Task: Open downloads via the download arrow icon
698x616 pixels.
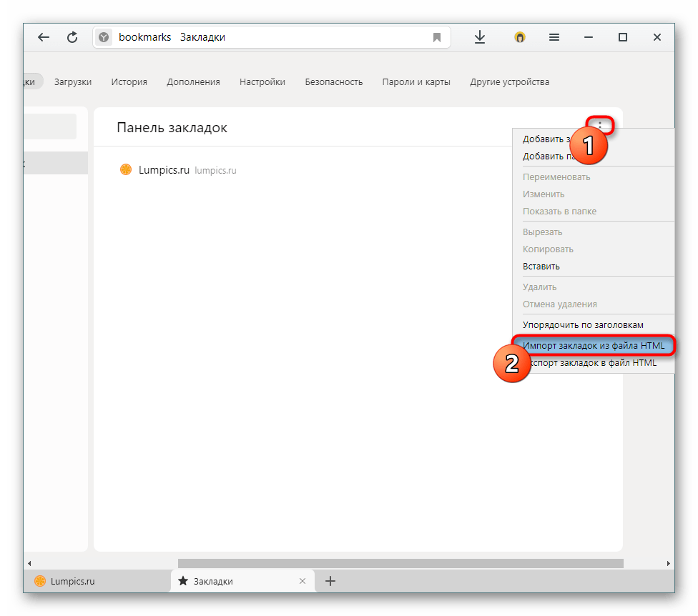Action: (480, 37)
